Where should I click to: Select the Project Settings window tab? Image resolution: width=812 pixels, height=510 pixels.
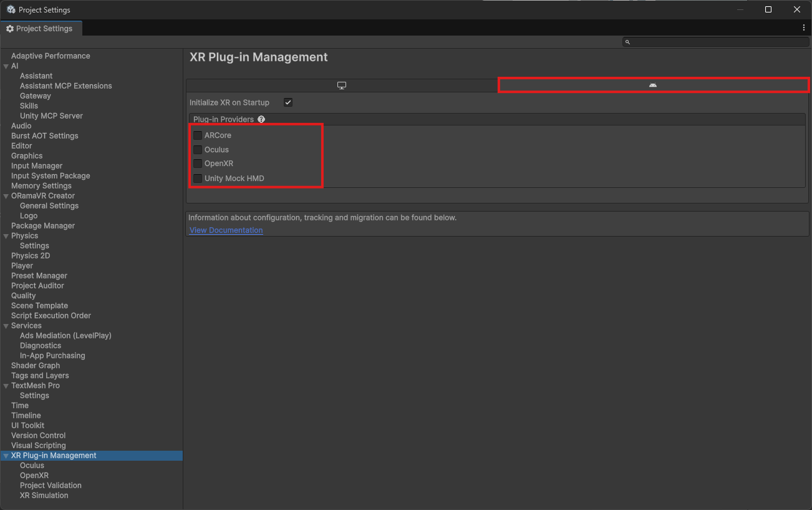pyautogui.click(x=41, y=29)
